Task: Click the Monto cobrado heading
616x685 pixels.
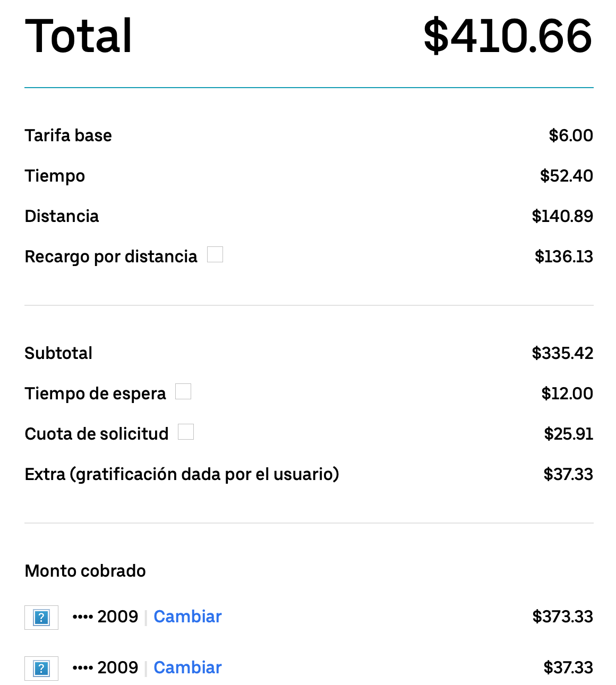Action: coord(85,571)
